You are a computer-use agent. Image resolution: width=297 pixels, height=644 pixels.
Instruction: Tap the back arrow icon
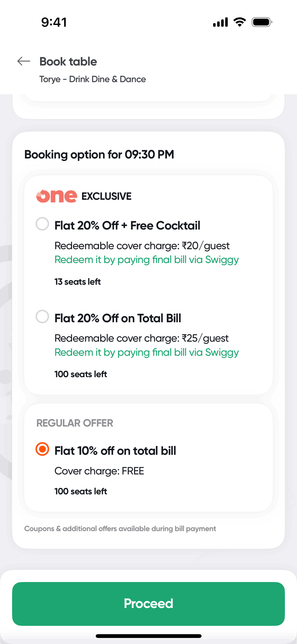click(x=24, y=61)
